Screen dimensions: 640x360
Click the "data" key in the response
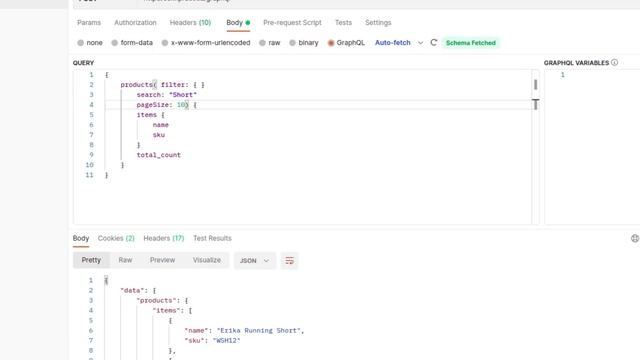132,291
